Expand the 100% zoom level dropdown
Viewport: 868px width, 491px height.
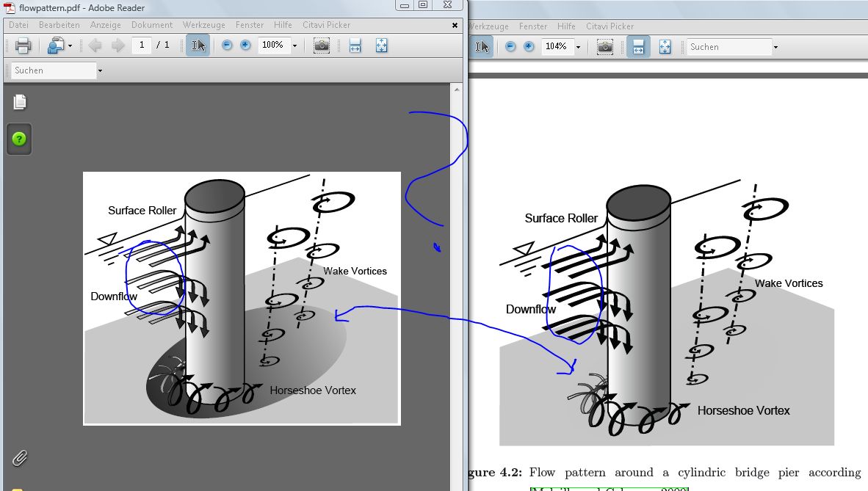coord(294,46)
